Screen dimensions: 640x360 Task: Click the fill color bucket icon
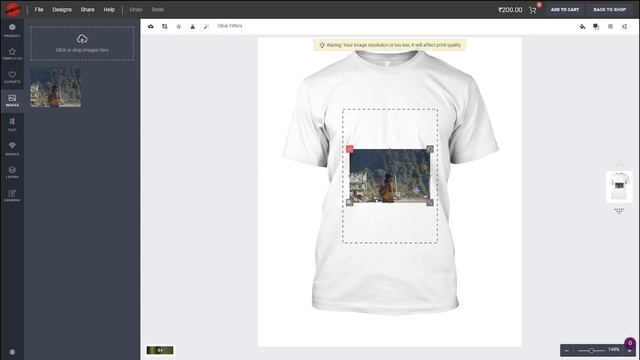coord(582,27)
